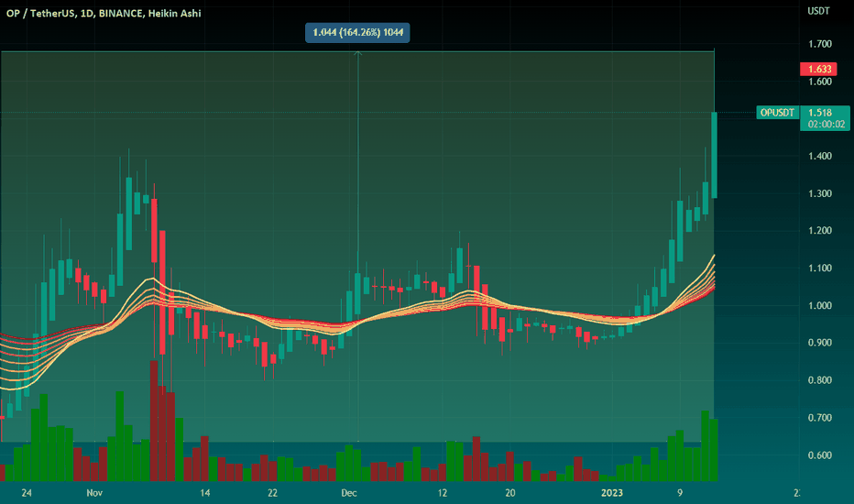Click the 0.800 price axis label
Screen dimensions: 854x504
click(820, 380)
